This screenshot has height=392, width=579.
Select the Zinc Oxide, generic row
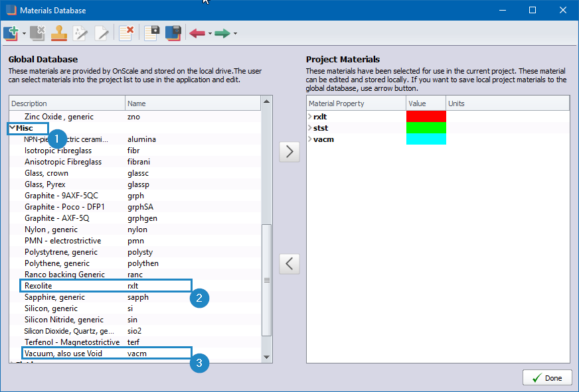[x=135, y=117]
